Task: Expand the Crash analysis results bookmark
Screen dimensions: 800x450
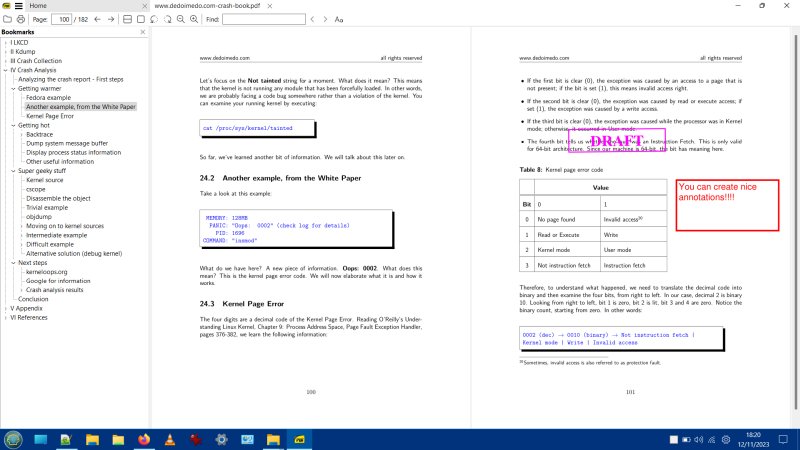Action: [21, 290]
